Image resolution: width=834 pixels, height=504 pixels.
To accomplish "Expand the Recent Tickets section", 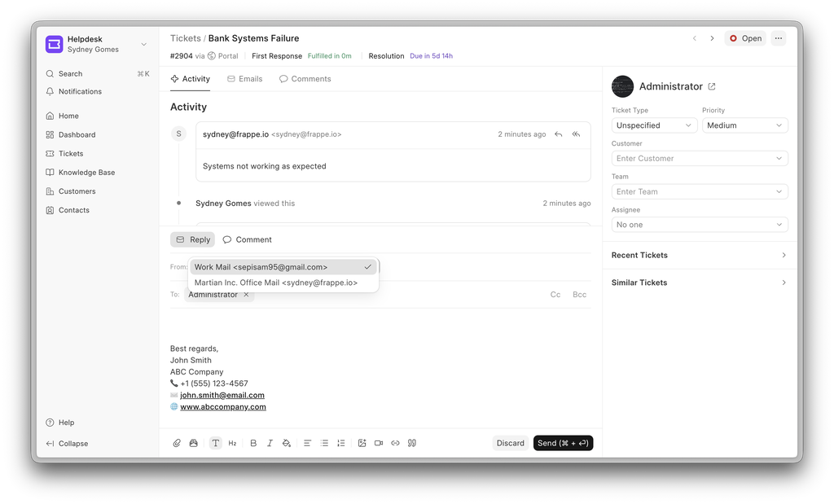I will coord(699,256).
